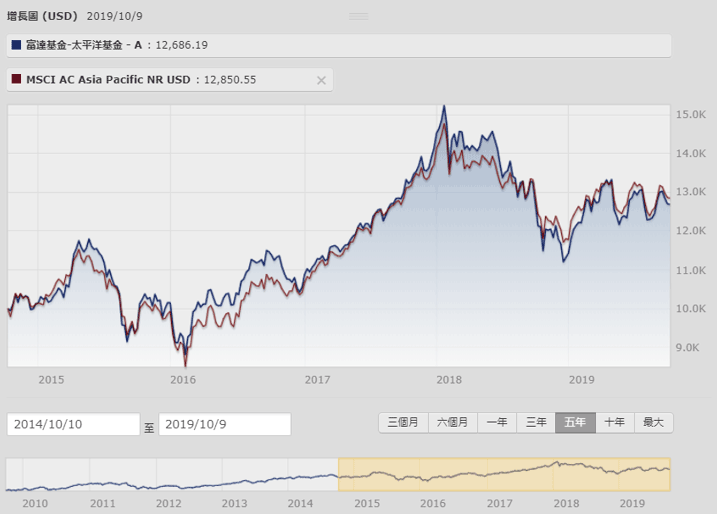Click the dark red MSCI legend swatch

[15, 80]
